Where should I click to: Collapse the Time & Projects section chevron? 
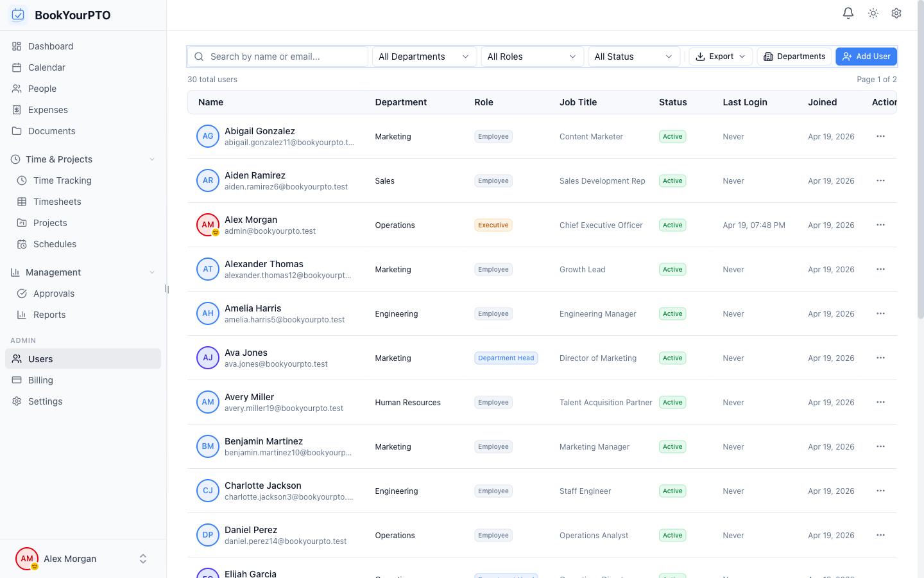[151, 159]
